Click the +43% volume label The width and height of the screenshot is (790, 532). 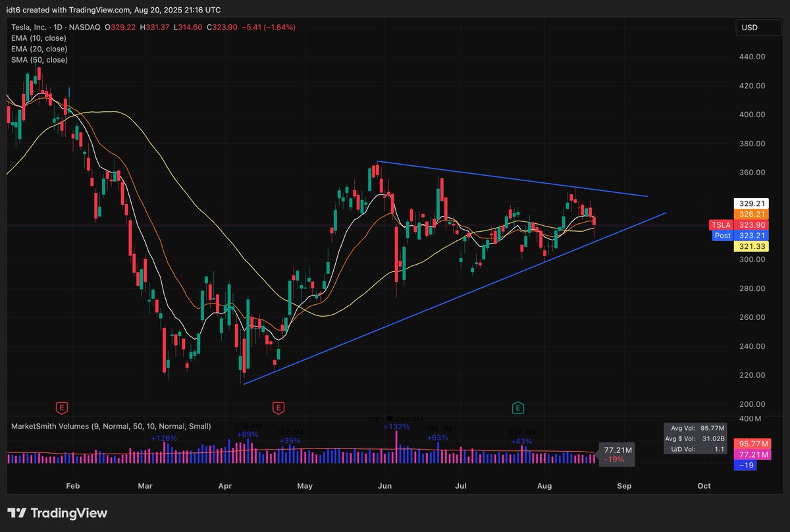point(521,441)
